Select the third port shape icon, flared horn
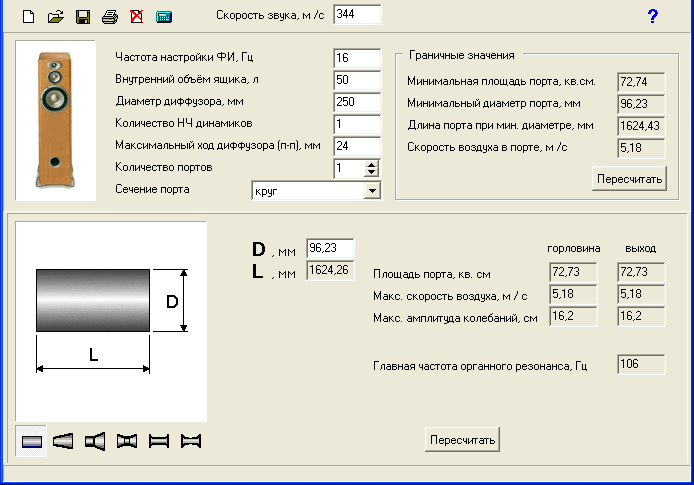The width and height of the screenshot is (694, 485). [95, 441]
